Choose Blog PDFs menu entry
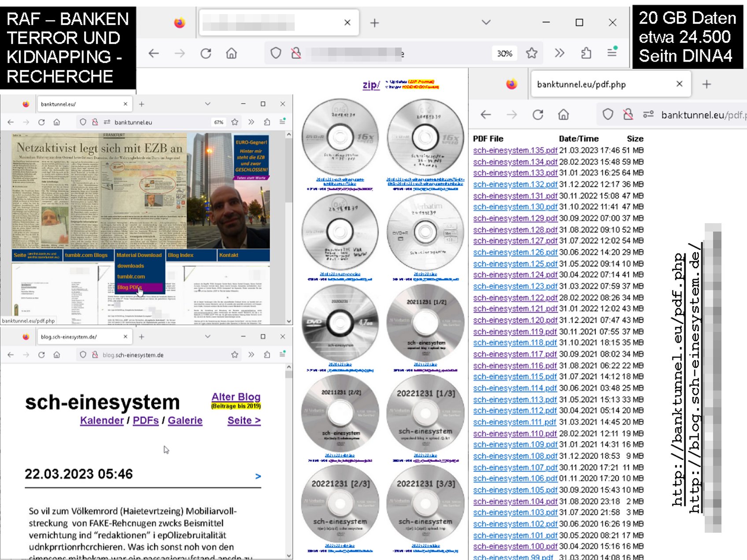 coord(140,287)
